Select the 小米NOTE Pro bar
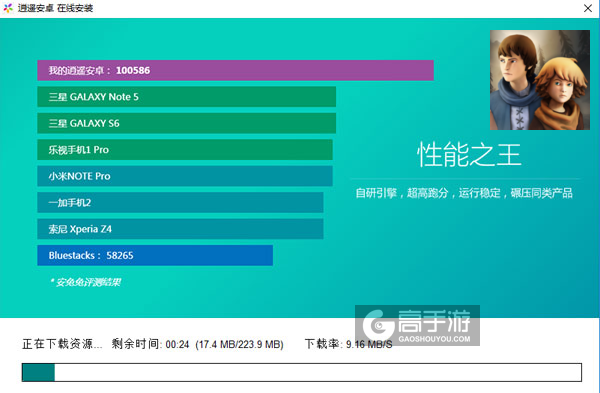The height and width of the screenshot is (393, 600). [x=185, y=176]
